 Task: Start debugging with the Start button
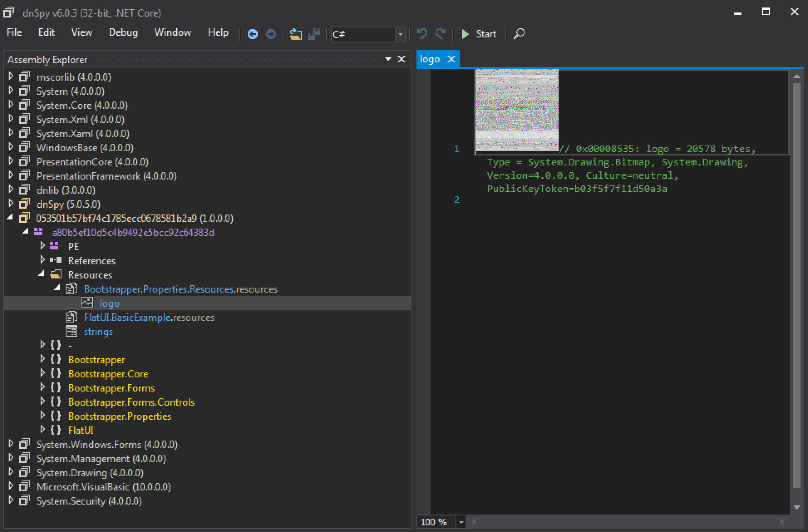click(479, 34)
